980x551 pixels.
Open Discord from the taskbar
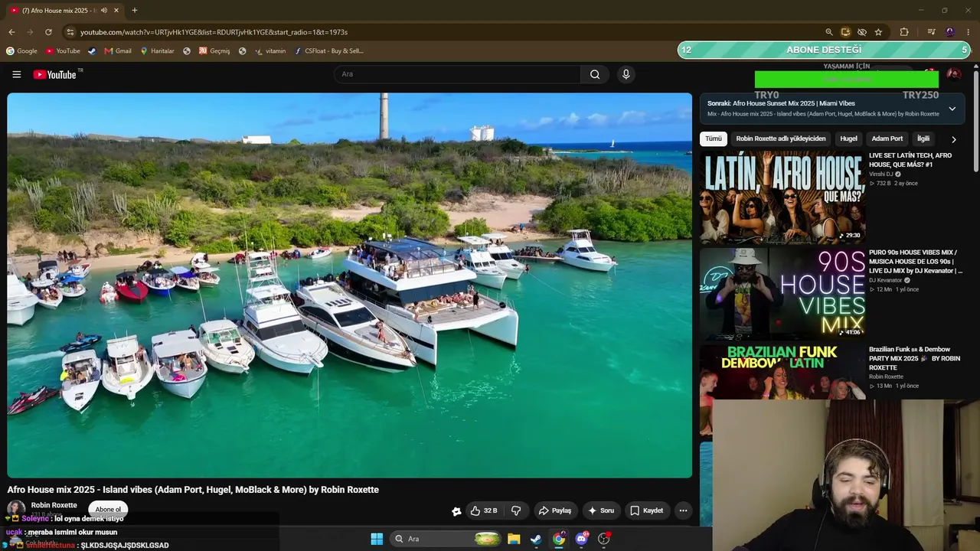click(582, 539)
